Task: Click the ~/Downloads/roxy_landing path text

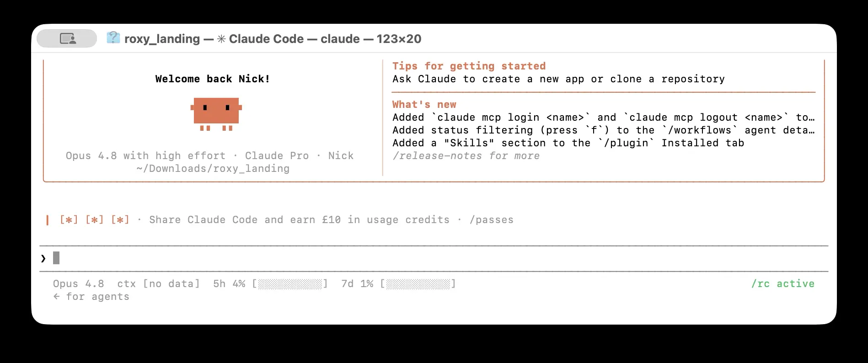Action: (x=213, y=169)
